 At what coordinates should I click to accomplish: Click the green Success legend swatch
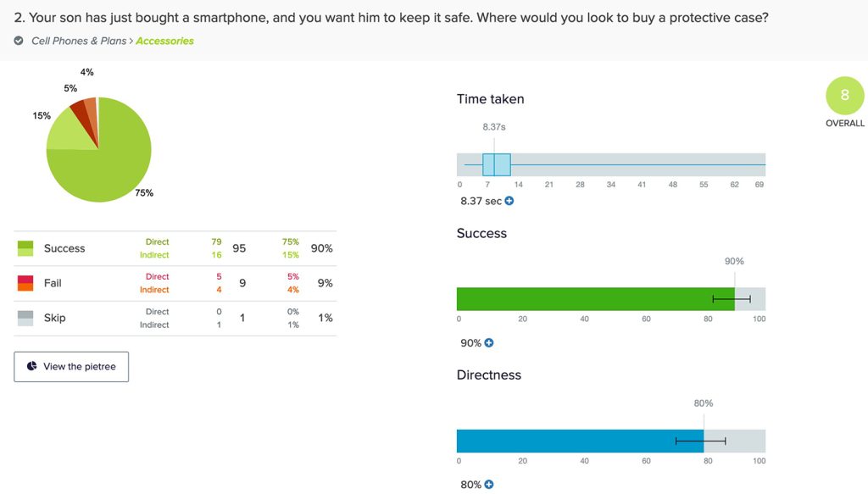[25, 248]
